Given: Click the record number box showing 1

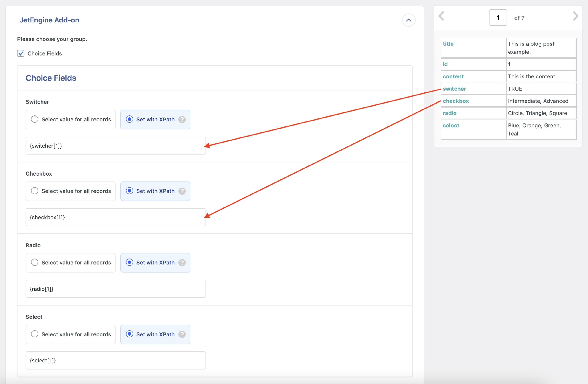Looking at the screenshot, I should 498,17.
